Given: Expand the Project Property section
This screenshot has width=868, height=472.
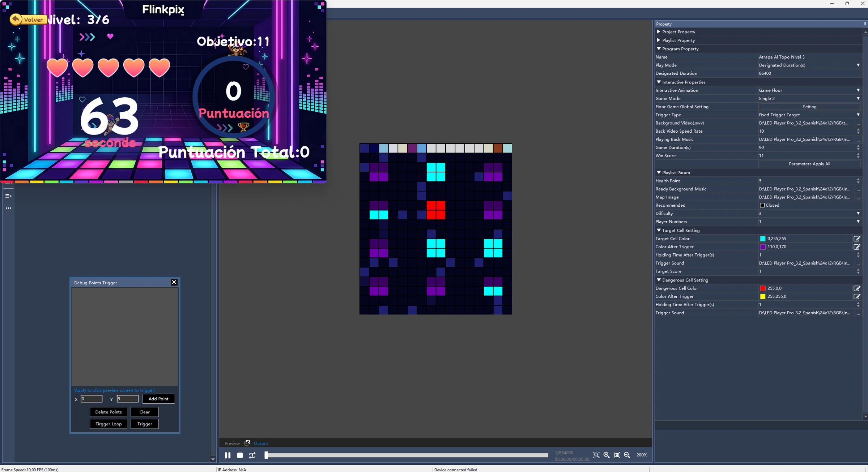Looking at the screenshot, I should tap(658, 32).
